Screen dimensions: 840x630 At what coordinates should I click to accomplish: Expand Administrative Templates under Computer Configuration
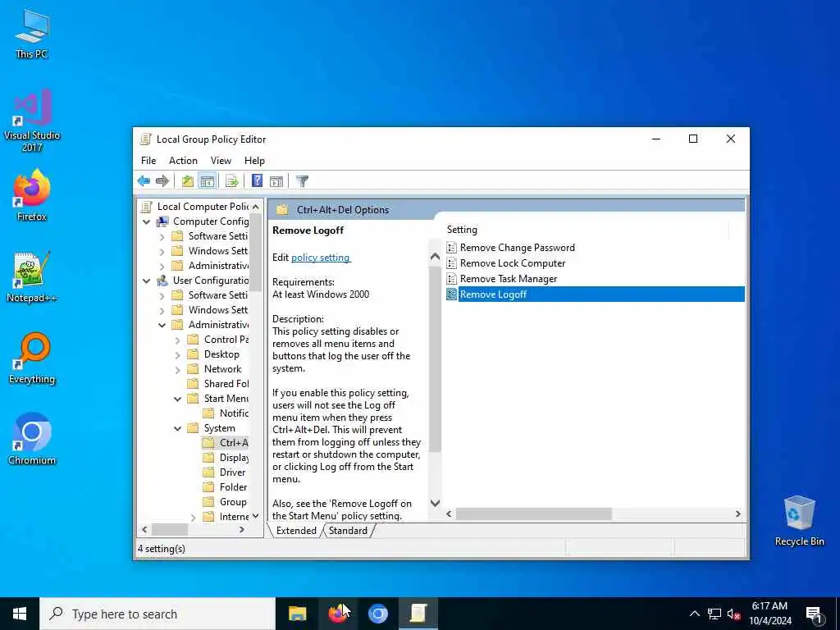point(162,266)
